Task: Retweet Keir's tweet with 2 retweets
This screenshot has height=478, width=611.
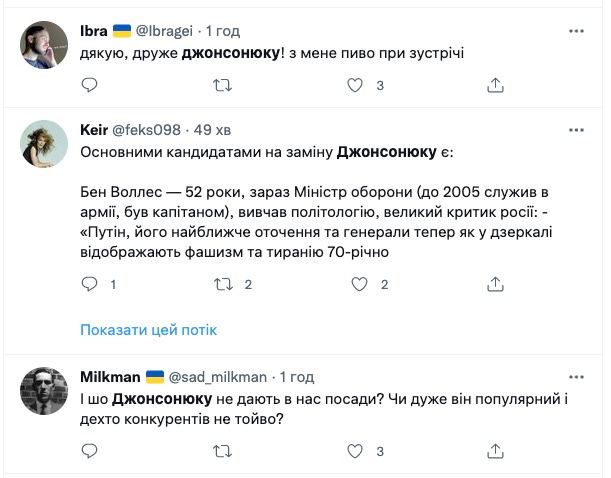Action: click(x=223, y=285)
